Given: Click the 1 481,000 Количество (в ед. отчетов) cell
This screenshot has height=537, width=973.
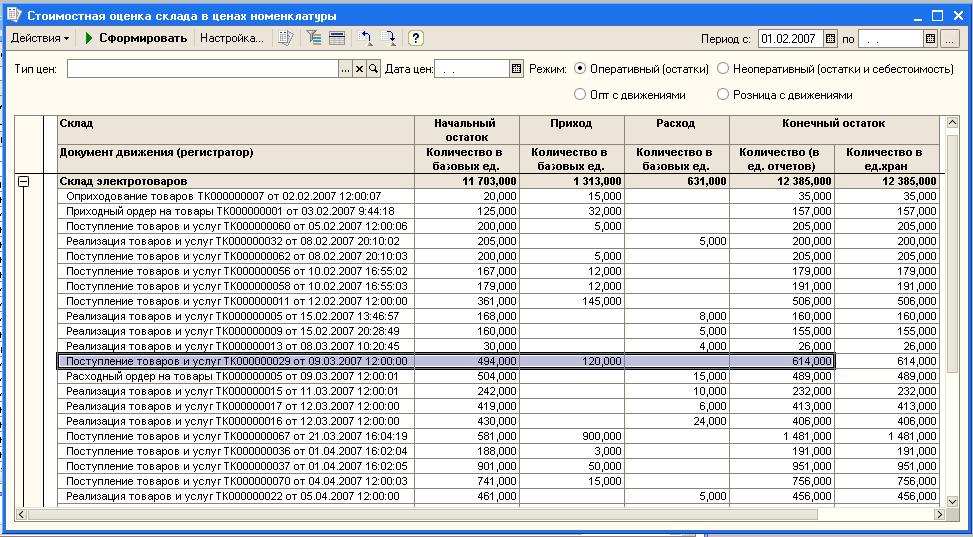Looking at the screenshot, I should click(x=782, y=436).
